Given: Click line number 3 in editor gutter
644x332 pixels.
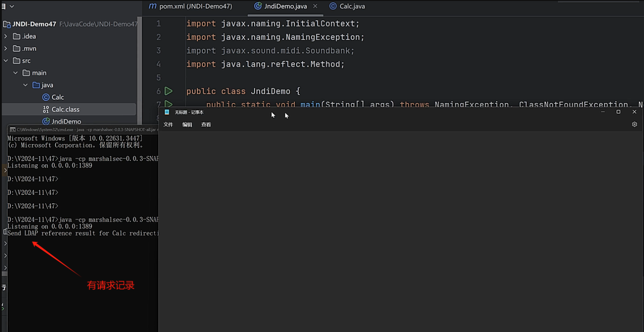Looking at the screenshot, I should [158, 51].
